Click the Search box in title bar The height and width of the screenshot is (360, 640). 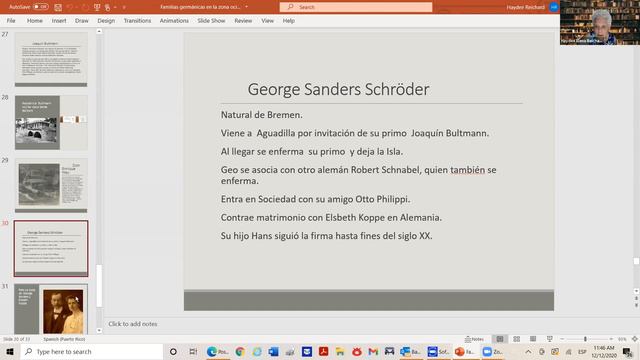click(356, 7)
